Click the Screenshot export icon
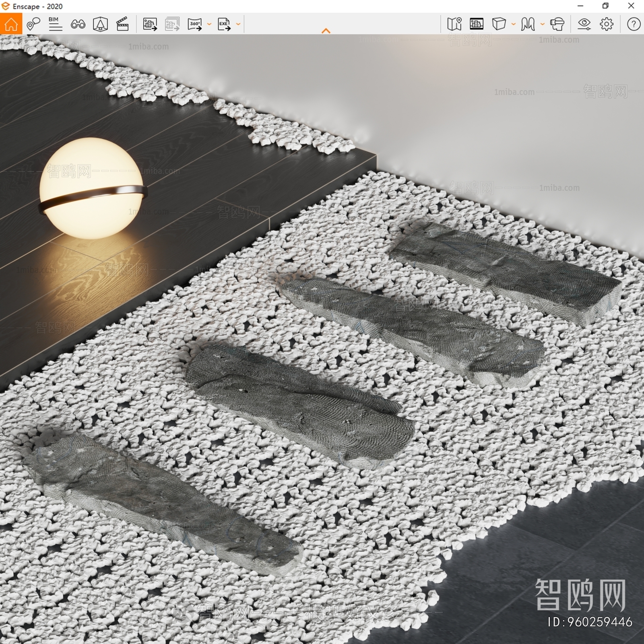The image size is (644, 644). coord(150,24)
